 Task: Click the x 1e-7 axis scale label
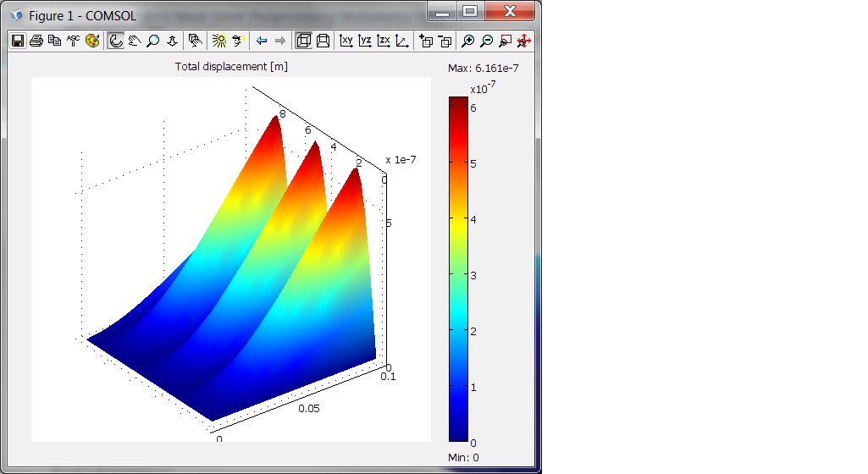(x=401, y=159)
